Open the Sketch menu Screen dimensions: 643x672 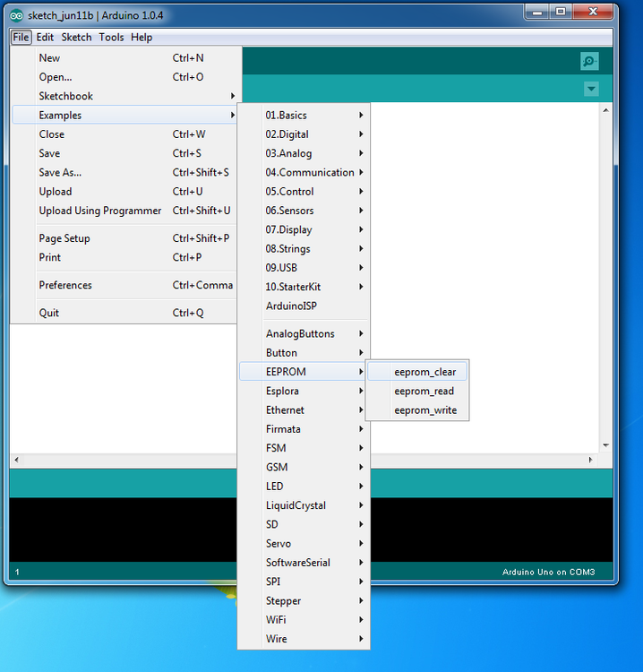[76, 38]
